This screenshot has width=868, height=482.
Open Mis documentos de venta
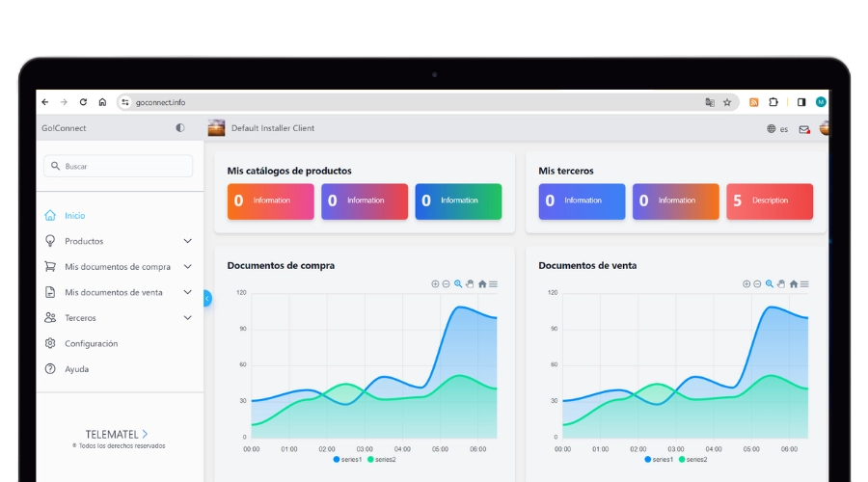[x=114, y=292]
